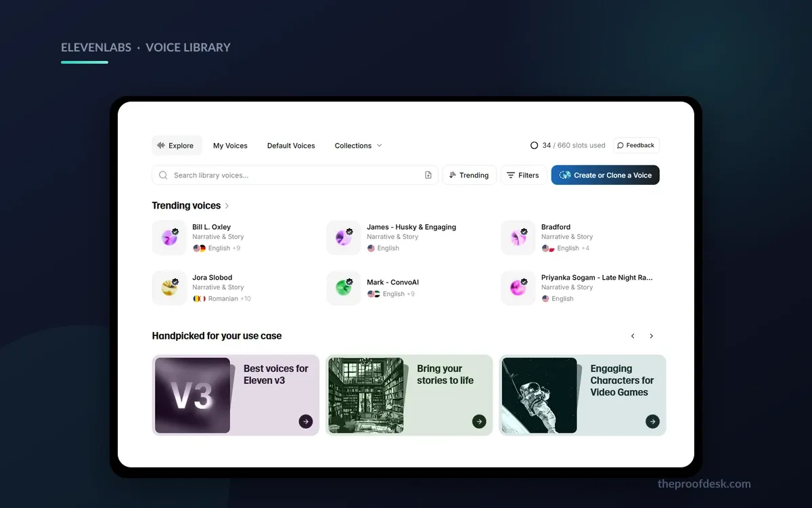This screenshot has height=508, width=812.
Task: Click the Filters lines icon
Action: click(x=511, y=175)
